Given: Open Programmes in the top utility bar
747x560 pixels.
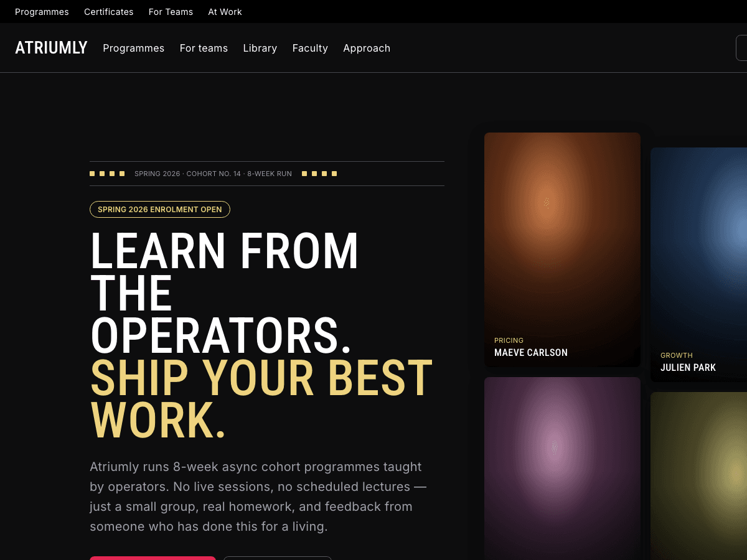Looking at the screenshot, I should coord(42,12).
